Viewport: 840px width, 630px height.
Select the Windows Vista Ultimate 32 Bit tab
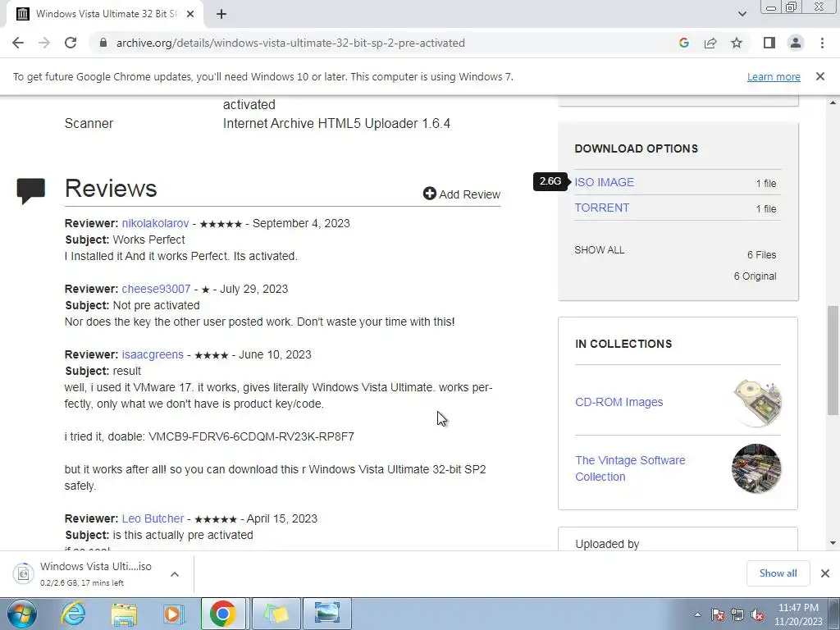pyautogui.click(x=106, y=15)
